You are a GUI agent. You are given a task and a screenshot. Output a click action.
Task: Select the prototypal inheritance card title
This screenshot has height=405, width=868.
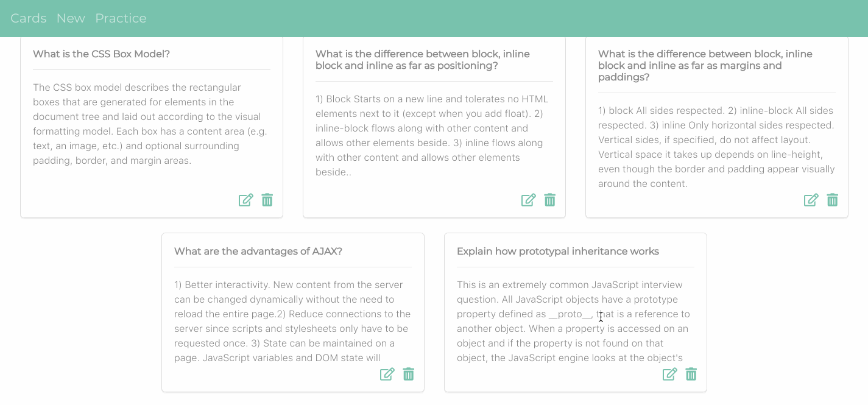(x=558, y=251)
